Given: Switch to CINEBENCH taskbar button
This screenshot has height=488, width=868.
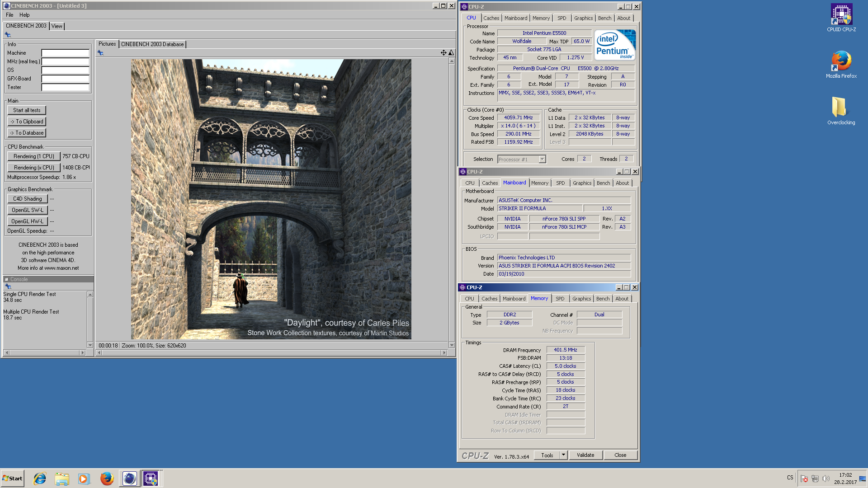Looking at the screenshot, I should pyautogui.click(x=129, y=479).
